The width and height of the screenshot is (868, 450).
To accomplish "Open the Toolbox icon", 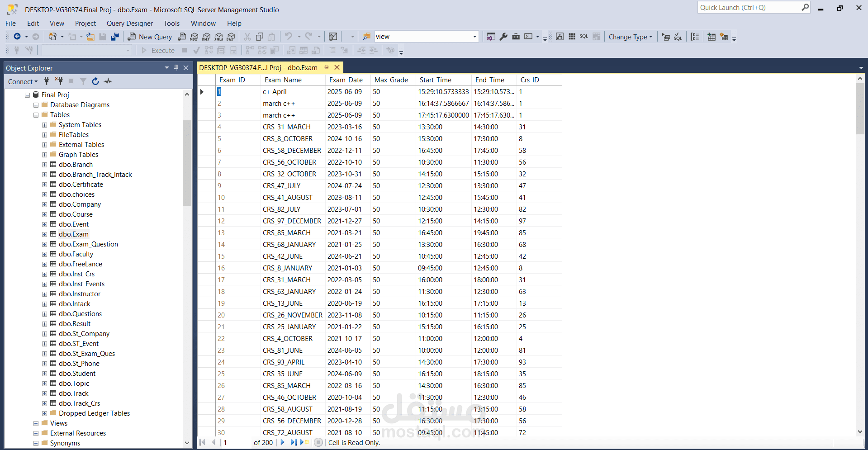I will click(x=516, y=37).
